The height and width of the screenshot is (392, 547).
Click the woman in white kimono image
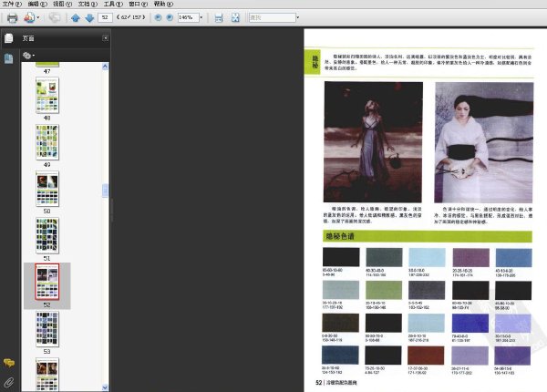483,142
